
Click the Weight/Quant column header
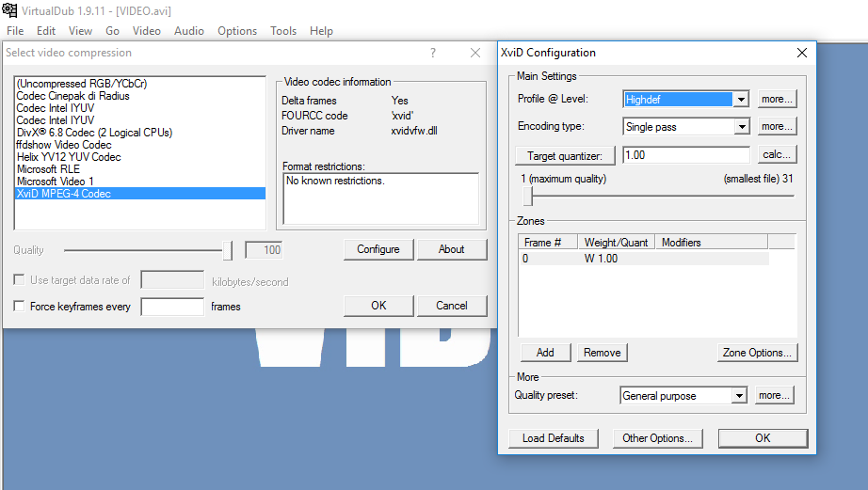616,243
